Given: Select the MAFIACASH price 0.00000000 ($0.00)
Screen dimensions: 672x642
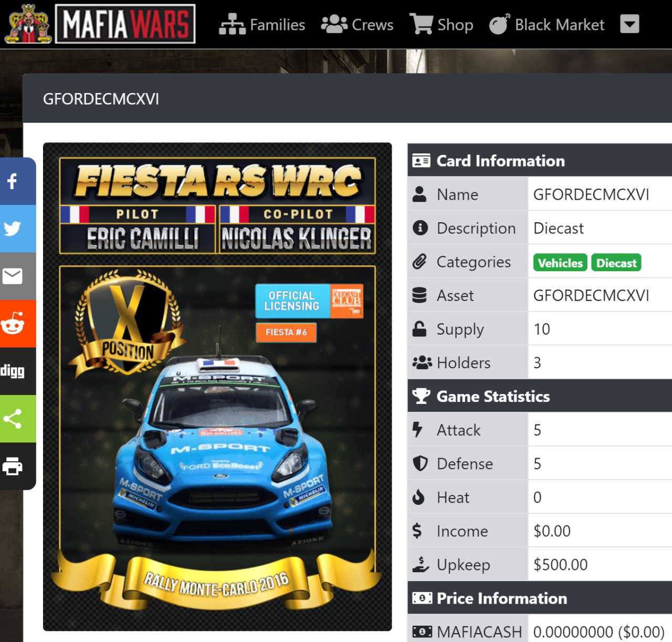Looking at the screenshot, I should tap(599, 631).
